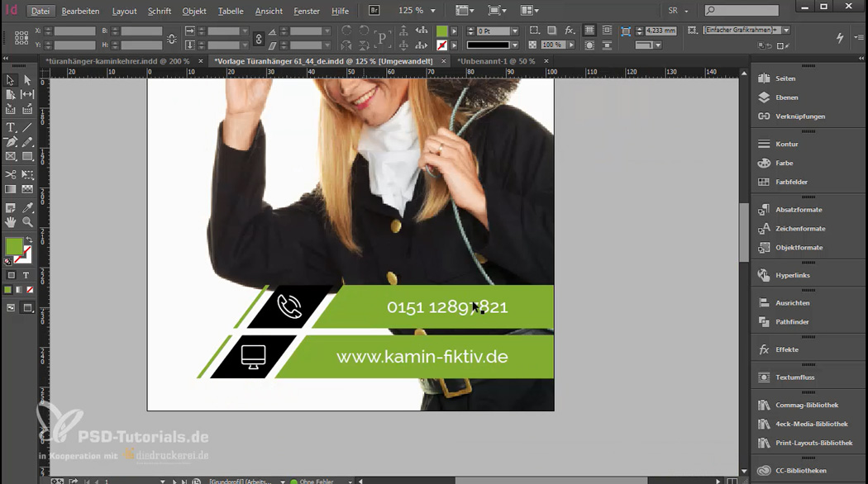Toggle Normal view mode in toolbox
The image size is (868, 484).
[x=11, y=308]
